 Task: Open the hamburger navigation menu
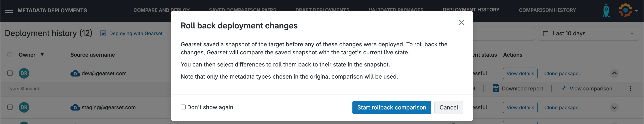(9, 11)
